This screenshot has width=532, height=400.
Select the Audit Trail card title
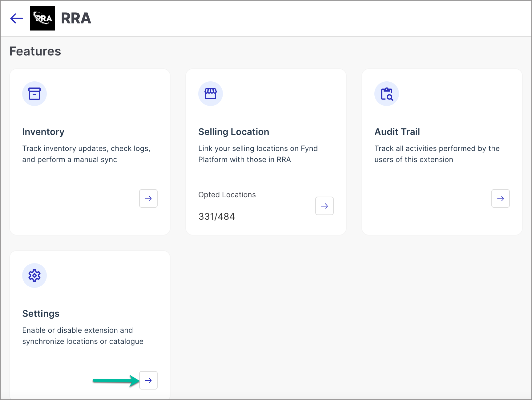(x=397, y=132)
